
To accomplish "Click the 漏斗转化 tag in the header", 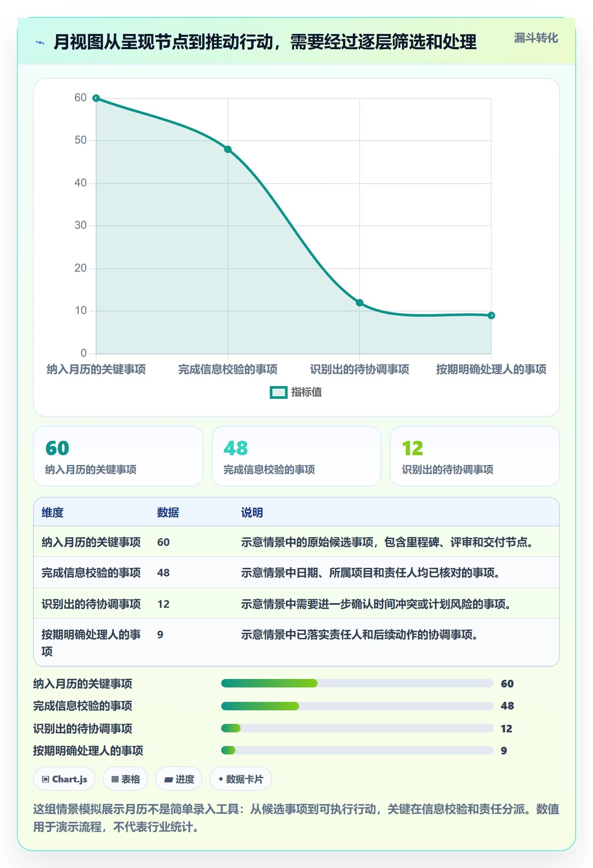I will [536, 38].
